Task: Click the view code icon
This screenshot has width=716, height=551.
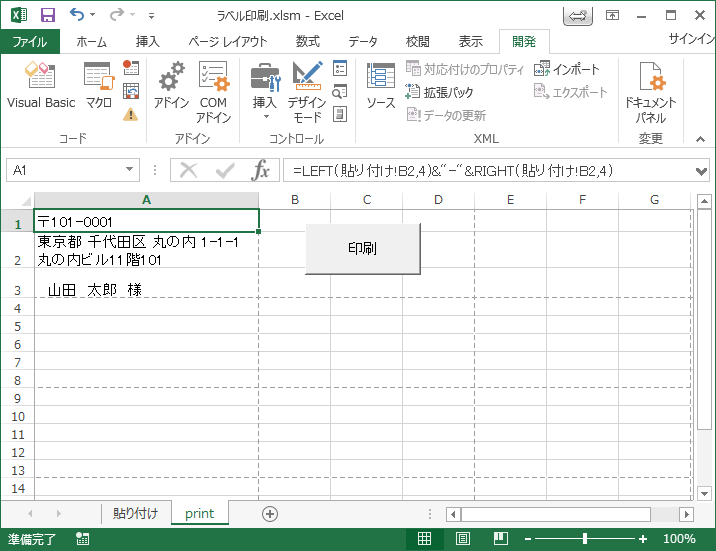Action: click(x=340, y=91)
